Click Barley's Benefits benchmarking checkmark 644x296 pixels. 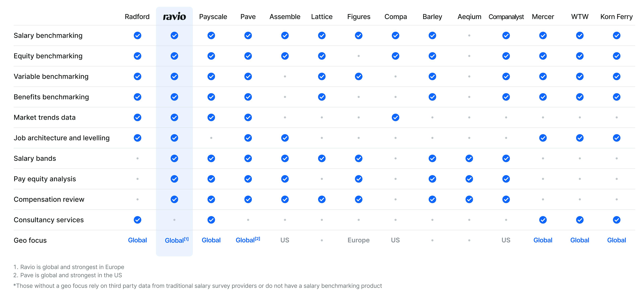(x=432, y=97)
